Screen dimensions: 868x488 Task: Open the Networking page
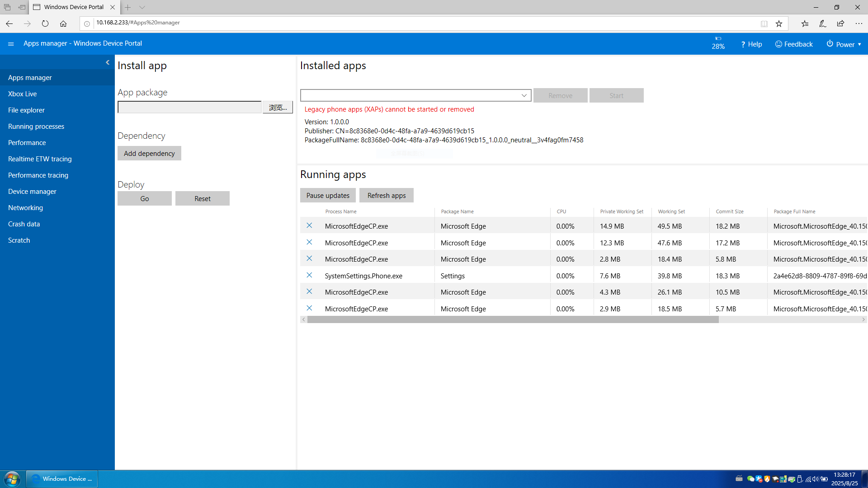pyautogui.click(x=57, y=208)
